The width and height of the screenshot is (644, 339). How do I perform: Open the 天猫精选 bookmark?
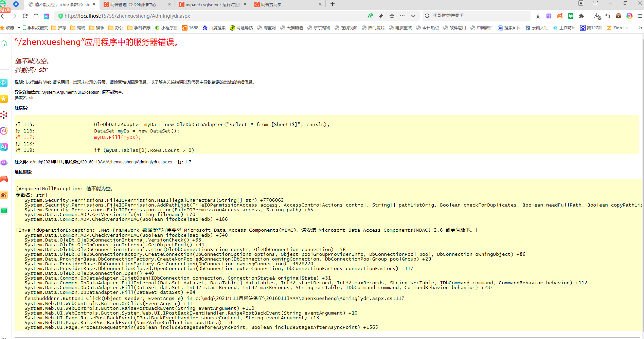[291, 28]
